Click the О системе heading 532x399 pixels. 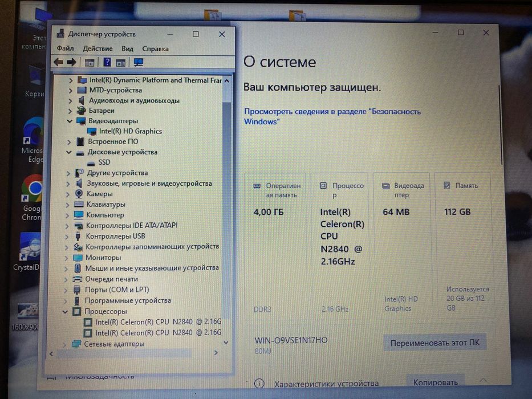280,62
